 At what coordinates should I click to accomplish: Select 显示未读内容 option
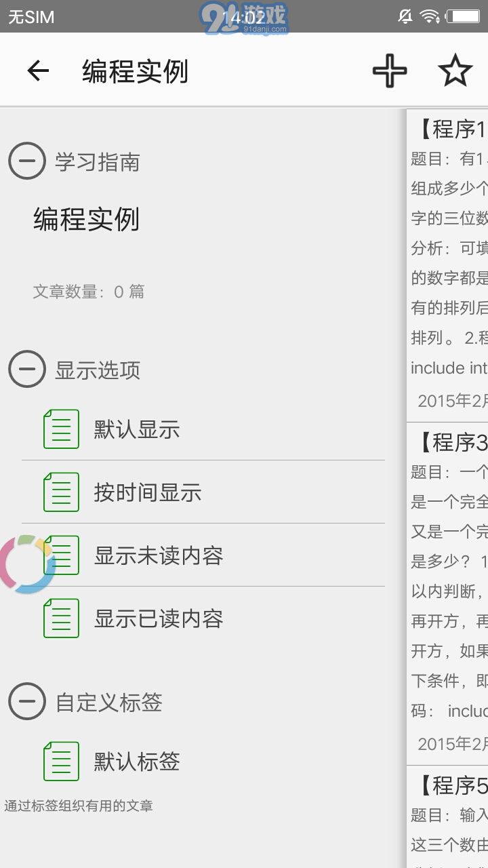pyautogui.click(x=203, y=555)
